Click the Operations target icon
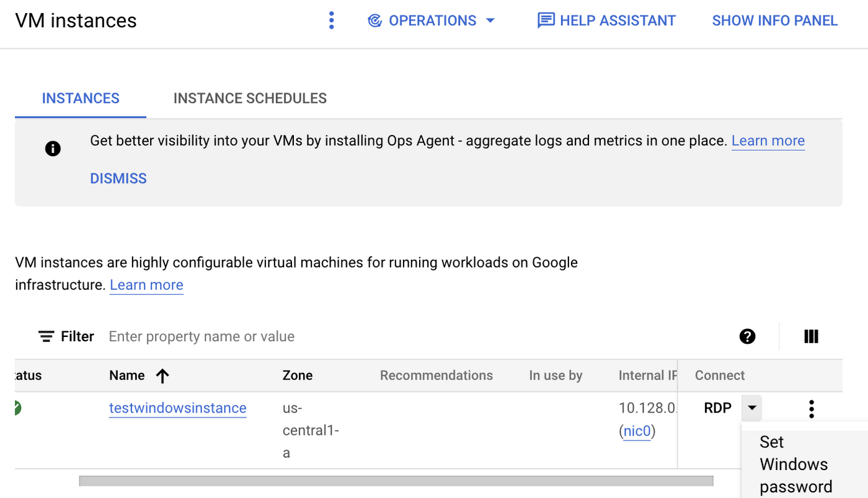 374,20
